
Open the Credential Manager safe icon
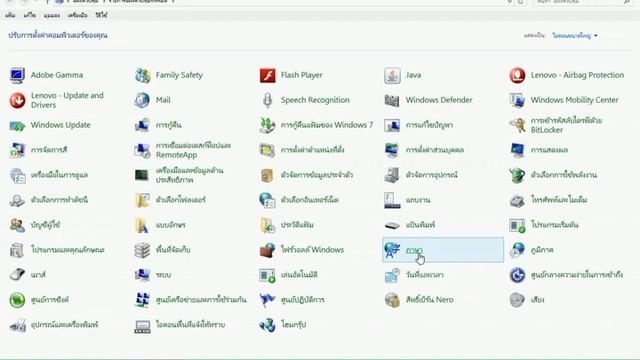267,176
